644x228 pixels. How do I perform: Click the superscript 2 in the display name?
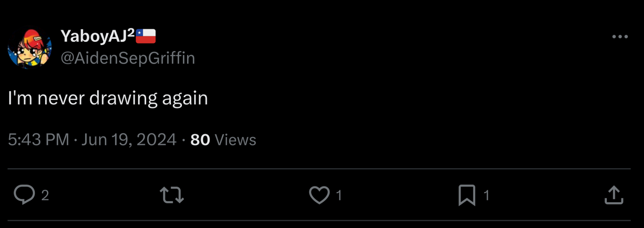coord(131,33)
